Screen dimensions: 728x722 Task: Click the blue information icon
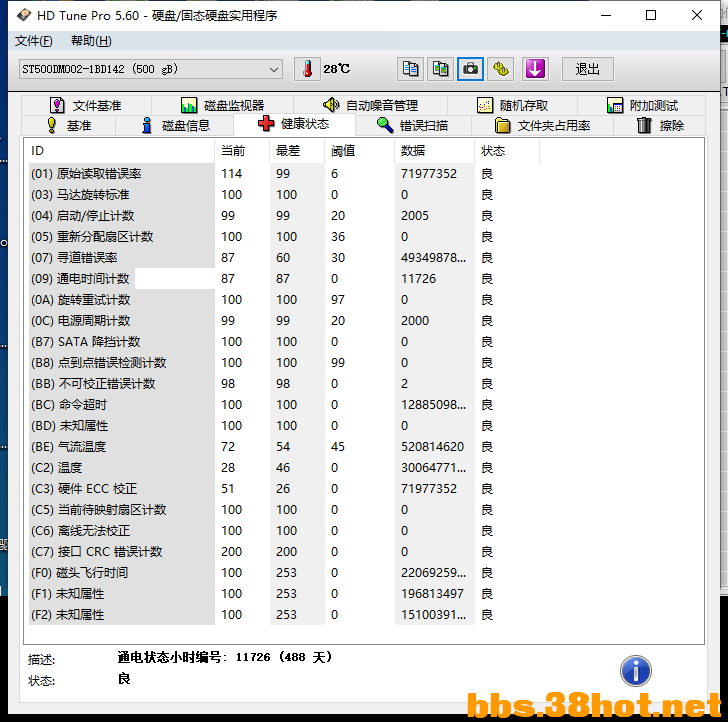pos(636,671)
